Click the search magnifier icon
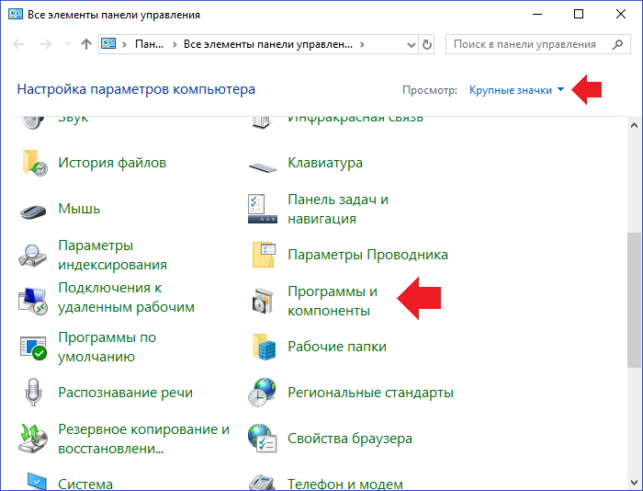The height and width of the screenshot is (491, 643). click(618, 44)
